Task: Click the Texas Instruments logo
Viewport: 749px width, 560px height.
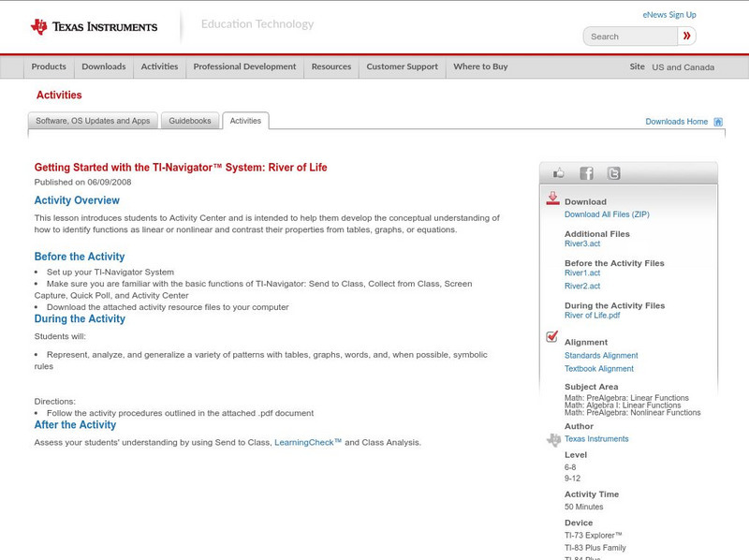Action: pyautogui.click(x=94, y=27)
